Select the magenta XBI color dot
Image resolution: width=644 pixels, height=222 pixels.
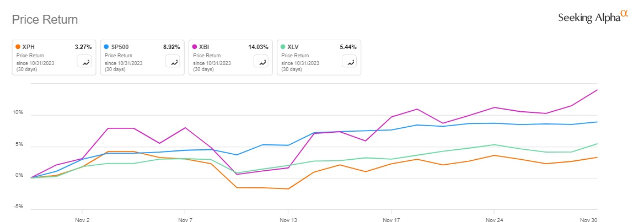(195, 47)
